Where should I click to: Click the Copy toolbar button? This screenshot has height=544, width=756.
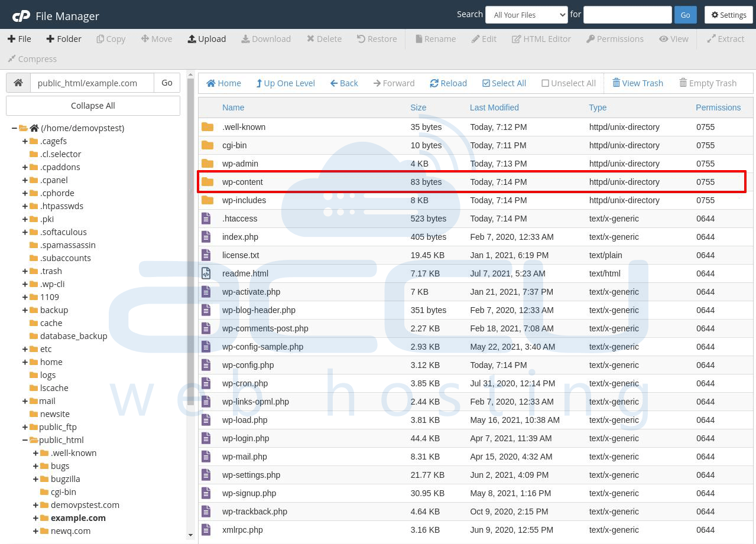[x=111, y=39]
